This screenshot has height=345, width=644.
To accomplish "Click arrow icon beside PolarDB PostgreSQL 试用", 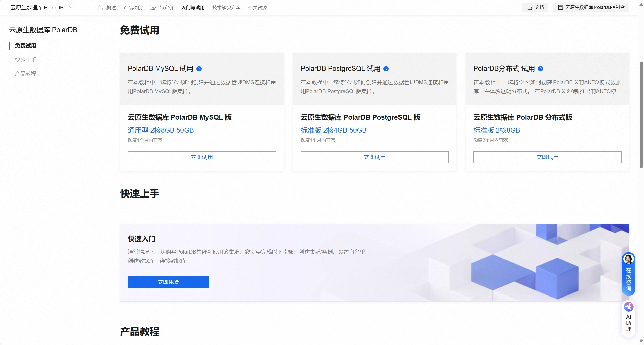I will (386, 69).
